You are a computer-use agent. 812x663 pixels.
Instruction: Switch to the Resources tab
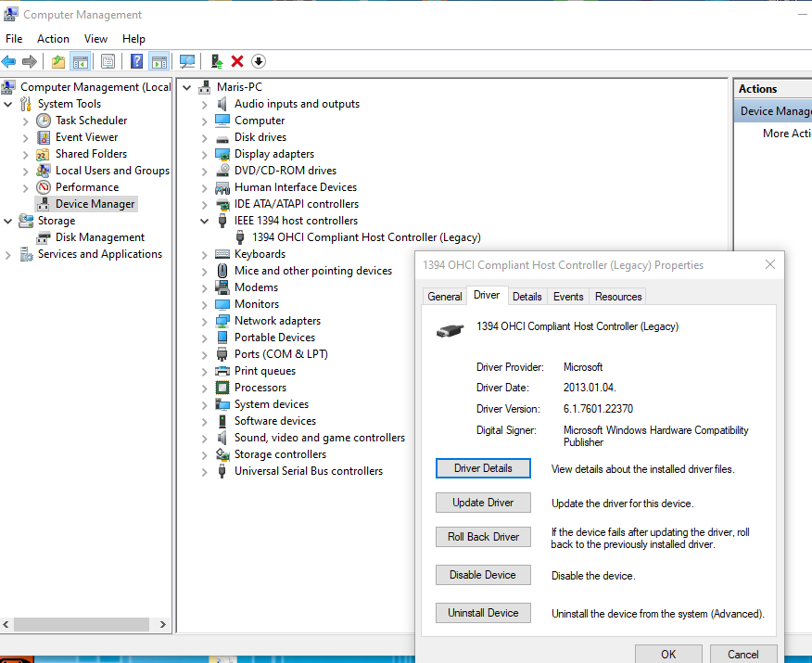(x=618, y=297)
